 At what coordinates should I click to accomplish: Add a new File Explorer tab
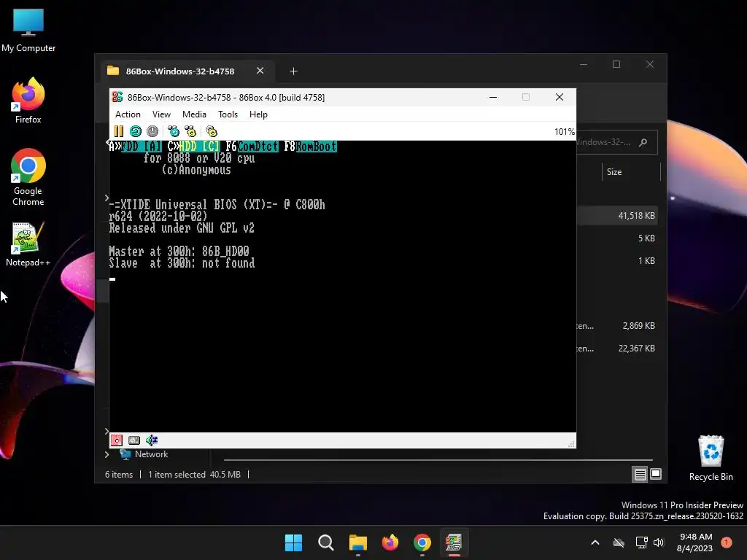293,71
